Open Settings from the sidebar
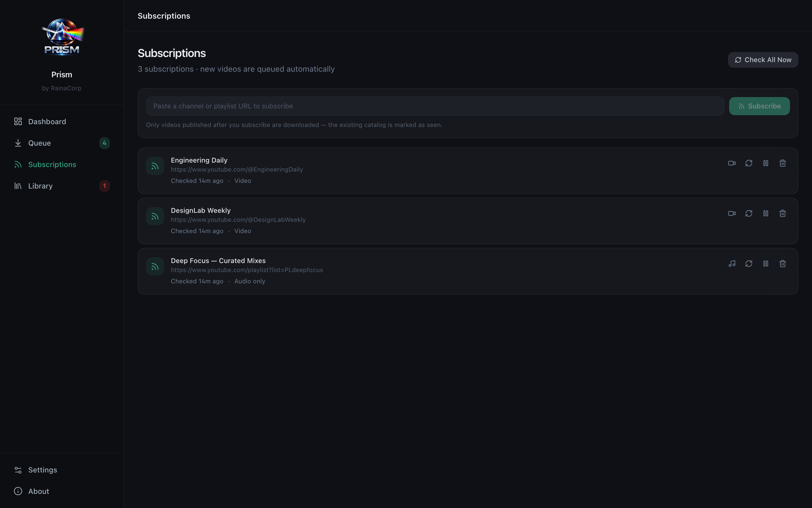This screenshot has height=508, width=812. coord(62,470)
